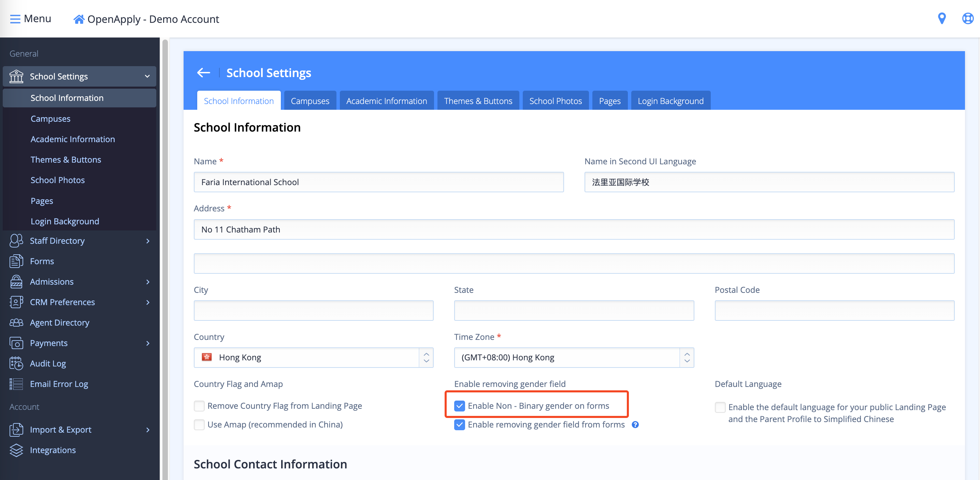Open the location pin icon

pyautogui.click(x=941, y=19)
